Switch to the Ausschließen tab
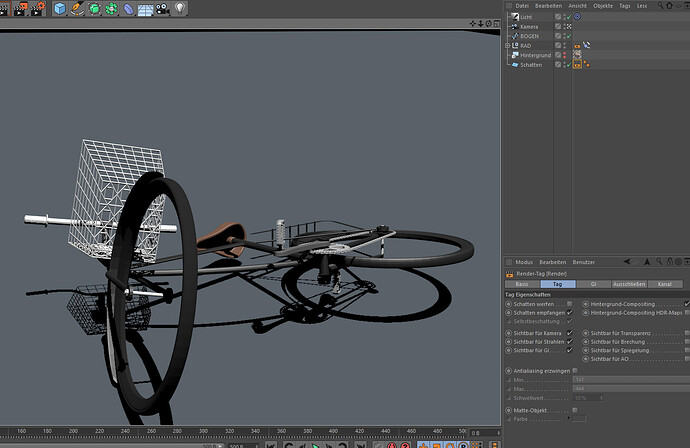This screenshot has width=690, height=448. click(629, 284)
